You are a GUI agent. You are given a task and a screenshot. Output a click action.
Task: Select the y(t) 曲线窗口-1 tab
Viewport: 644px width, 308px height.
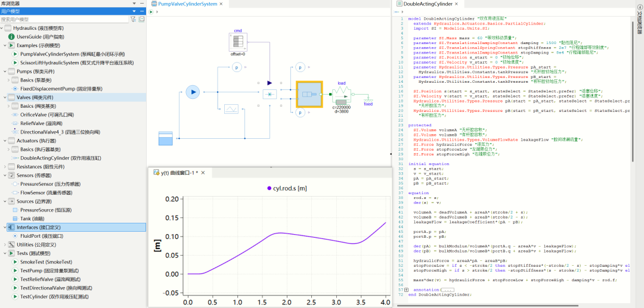tap(180, 173)
